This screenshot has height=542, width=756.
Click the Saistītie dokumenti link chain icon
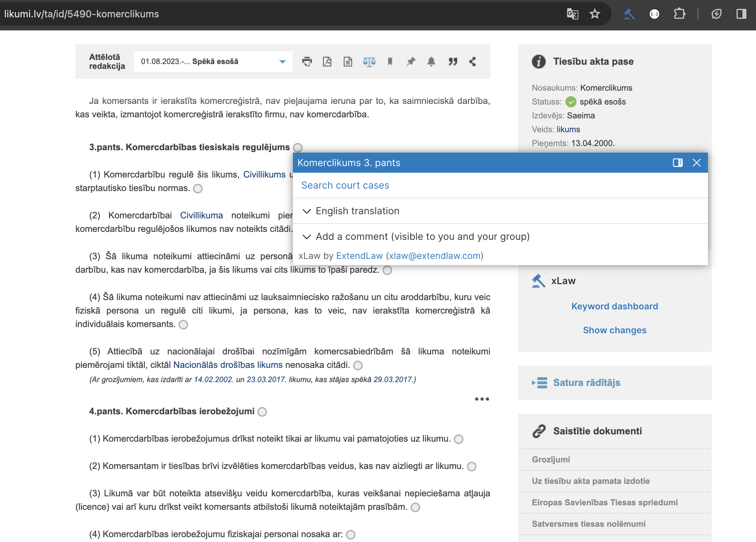click(539, 431)
